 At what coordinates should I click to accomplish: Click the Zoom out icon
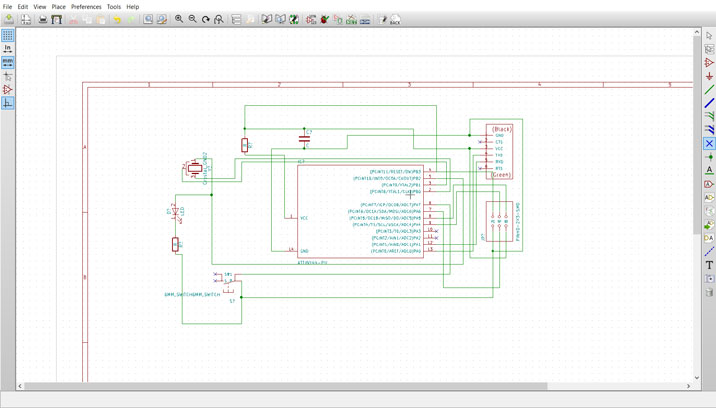point(192,19)
